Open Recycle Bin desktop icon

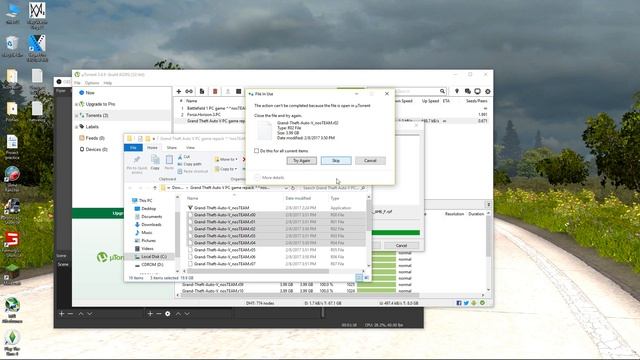[12, 47]
